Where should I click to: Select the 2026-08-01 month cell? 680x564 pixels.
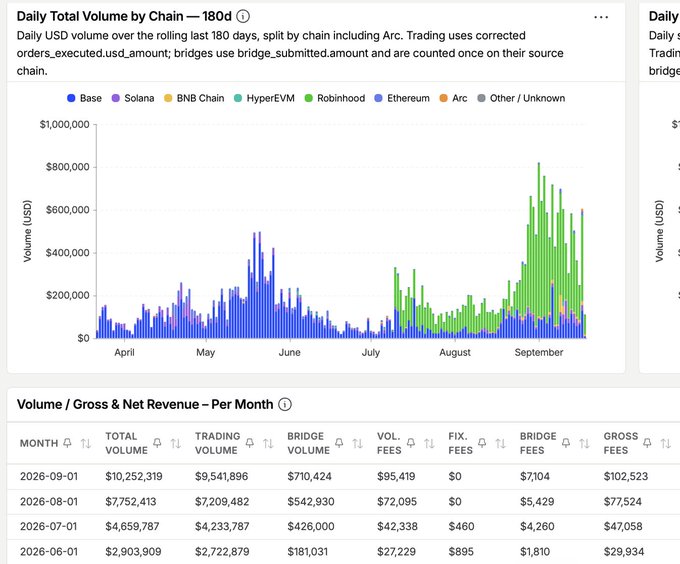[x=49, y=502]
